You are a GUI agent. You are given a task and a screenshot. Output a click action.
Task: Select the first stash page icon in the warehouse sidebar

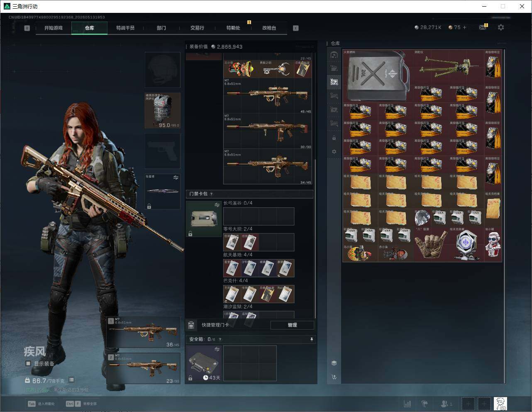[334, 55]
